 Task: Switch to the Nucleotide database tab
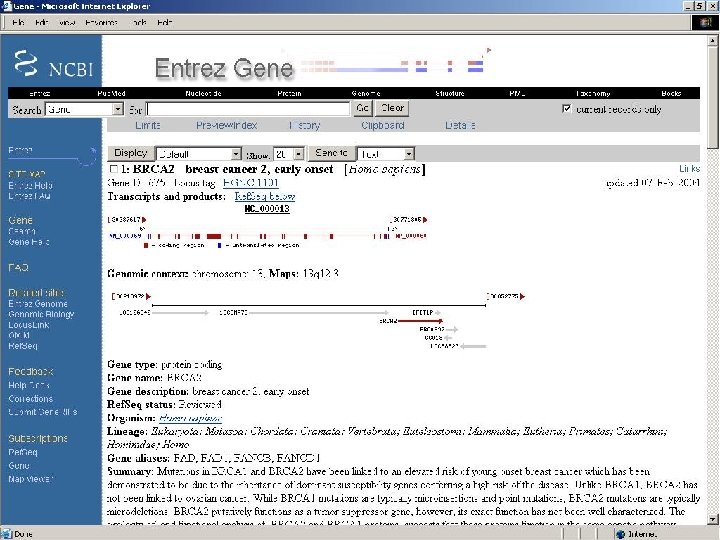[203, 93]
